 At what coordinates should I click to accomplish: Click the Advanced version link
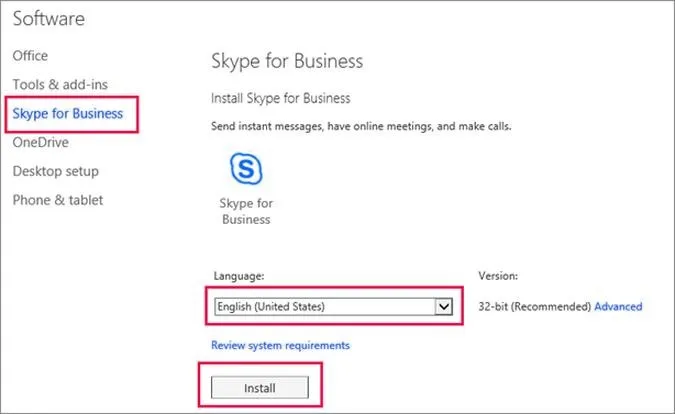[618, 307]
